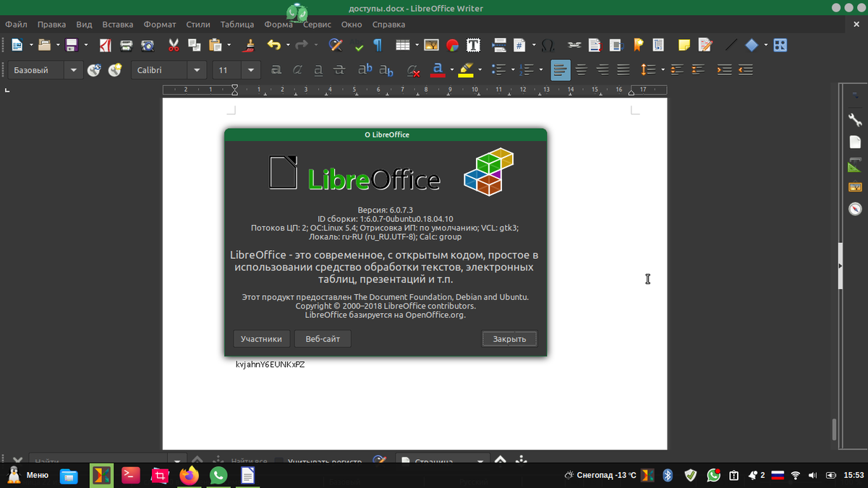Viewport: 868px width, 488px height.
Task: Click the Paste clipboard icon
Action: click(215, 45)
